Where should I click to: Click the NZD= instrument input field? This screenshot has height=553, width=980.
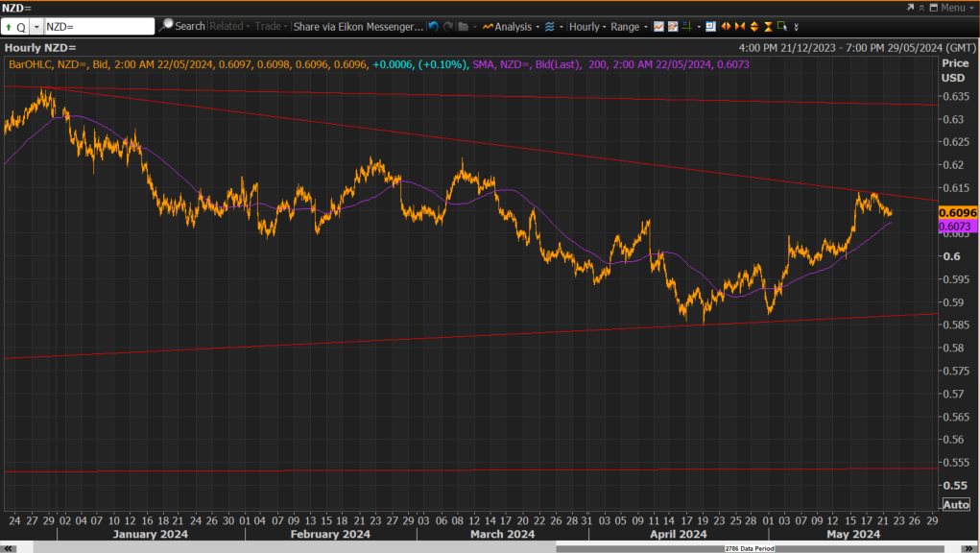pos(100,27)
